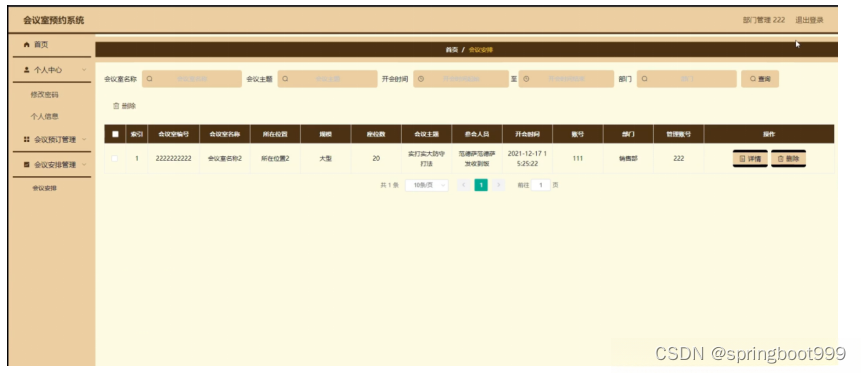Click 首页 breadcrumb link
The width and height of the screenshot is (861, 373).
click(452, 50)
